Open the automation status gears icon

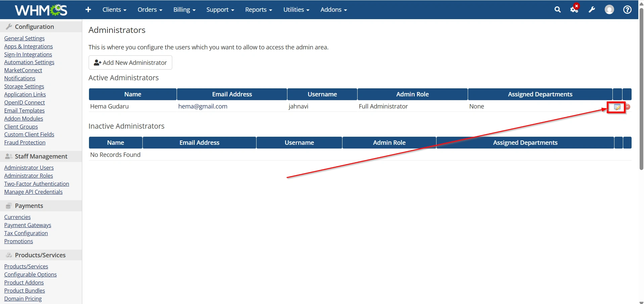[574, 9]
